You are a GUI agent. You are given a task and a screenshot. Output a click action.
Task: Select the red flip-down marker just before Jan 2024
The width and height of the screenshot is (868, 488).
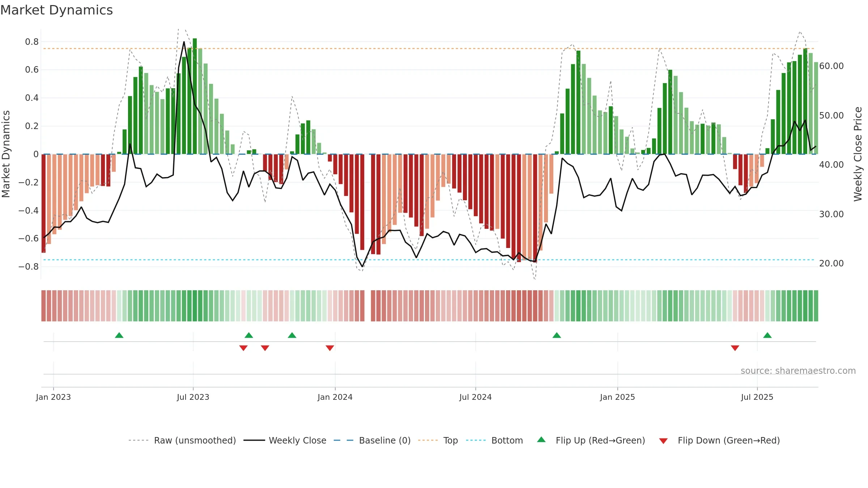point(330,348)
